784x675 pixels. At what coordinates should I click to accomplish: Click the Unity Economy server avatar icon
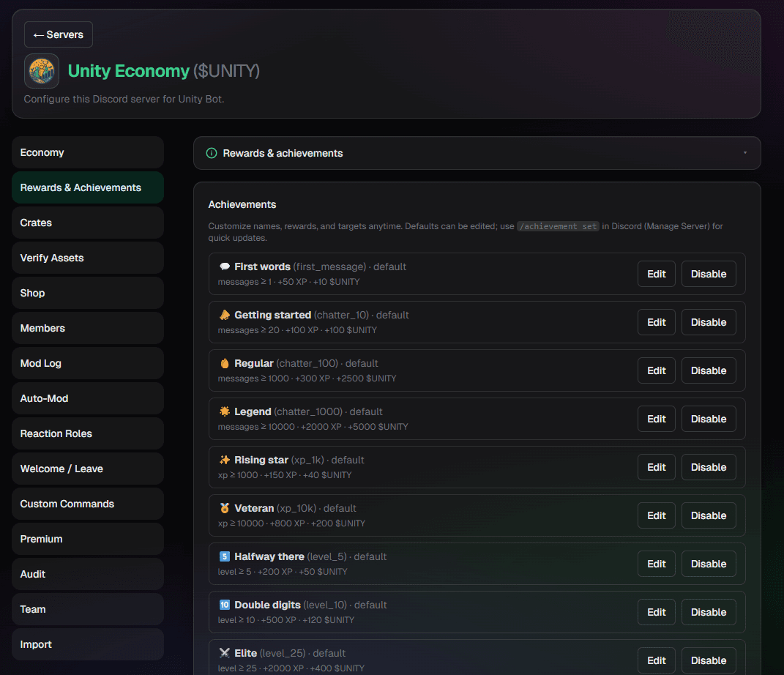click(42, 71)
